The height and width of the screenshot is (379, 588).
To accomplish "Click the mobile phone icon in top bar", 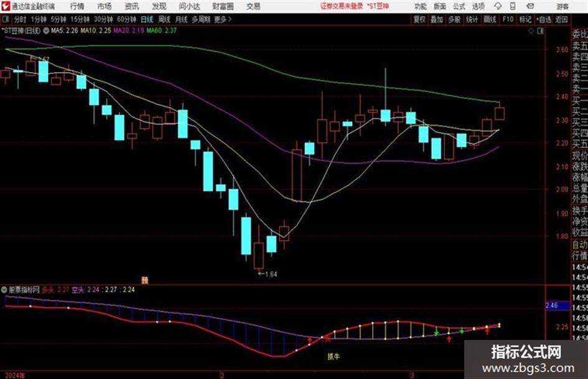I will (x=513, y=6).
